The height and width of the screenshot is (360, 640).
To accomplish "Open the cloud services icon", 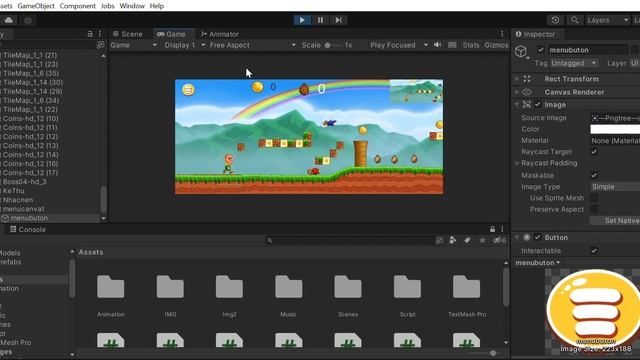I will click(9, 20).
